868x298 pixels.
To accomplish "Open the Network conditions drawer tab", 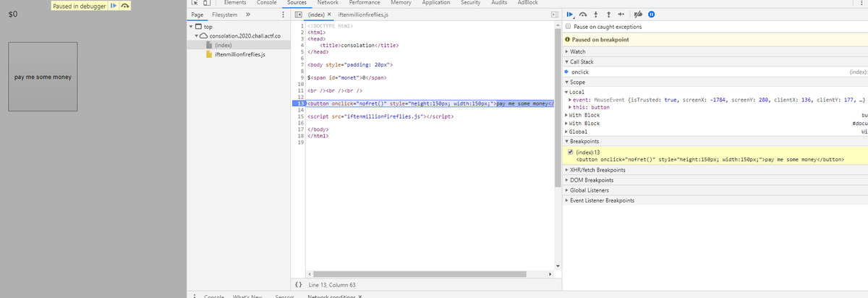I will (x=331, y=295).
